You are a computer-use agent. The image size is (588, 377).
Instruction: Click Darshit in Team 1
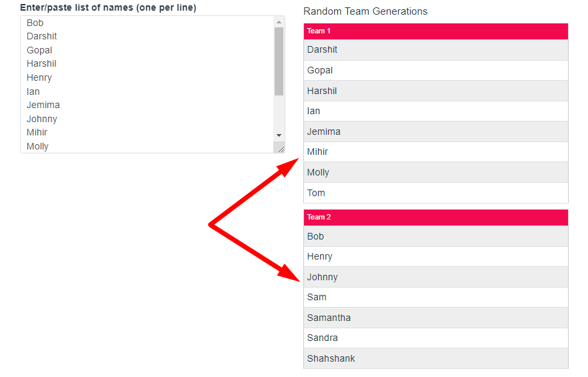point(436,49)
